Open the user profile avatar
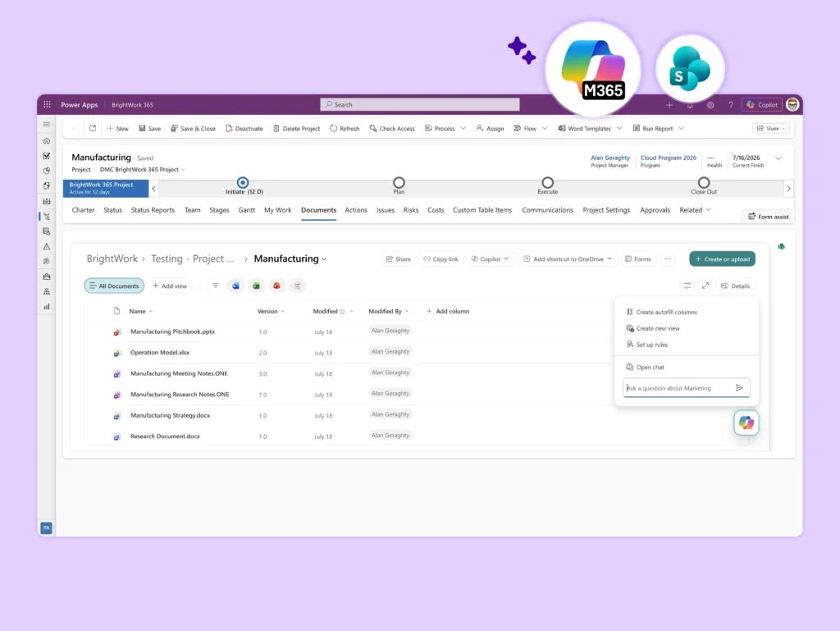Image resolution: width=840 pixels, height=631 pixels. click(x=792, y=104)
